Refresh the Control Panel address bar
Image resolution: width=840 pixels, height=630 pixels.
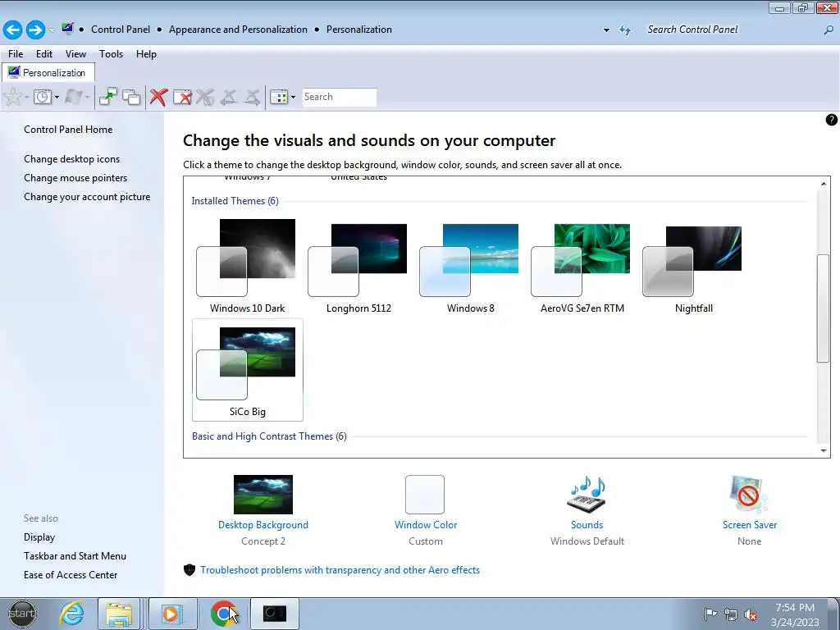[x=625, y=30]
